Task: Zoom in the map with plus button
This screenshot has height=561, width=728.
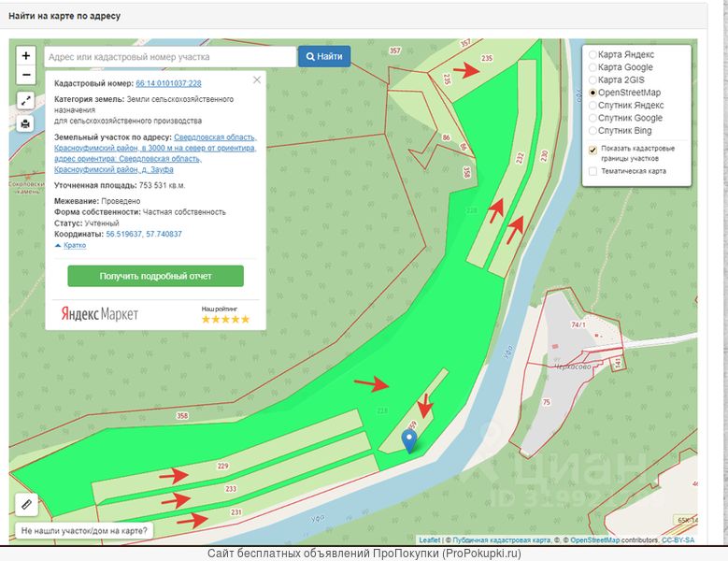Action: [x=26, y=56]
